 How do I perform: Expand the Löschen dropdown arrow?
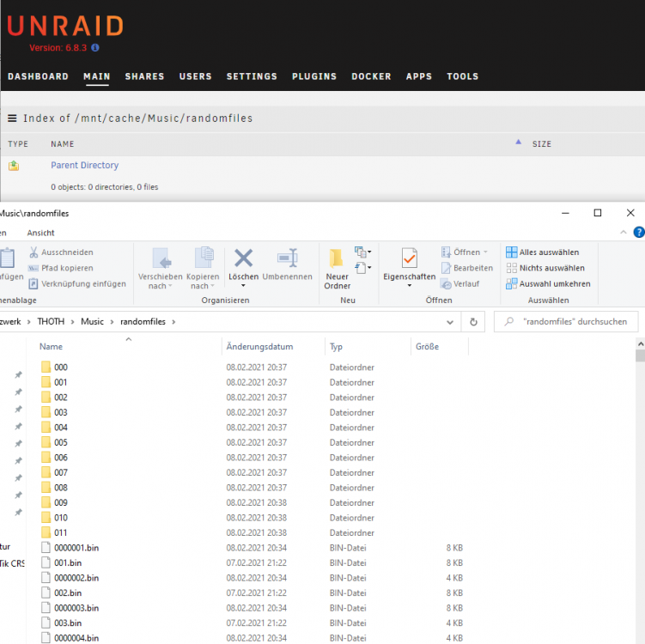243,286
